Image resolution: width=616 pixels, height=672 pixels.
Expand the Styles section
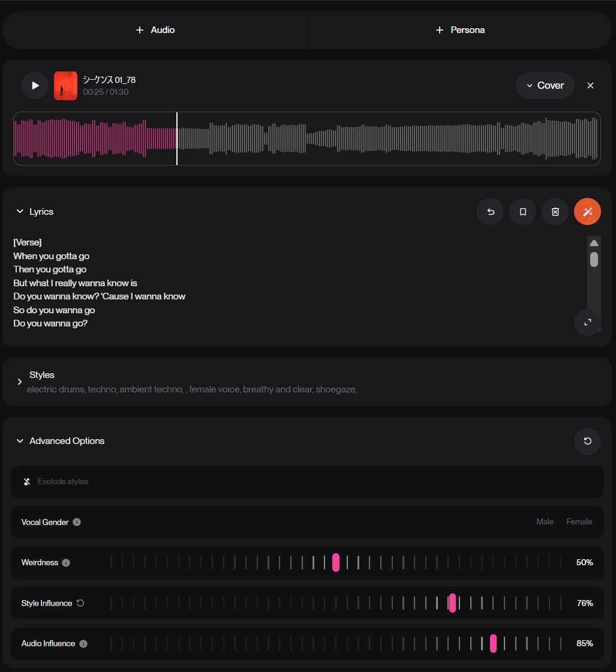pyautogui.click(x=20, y=382)
